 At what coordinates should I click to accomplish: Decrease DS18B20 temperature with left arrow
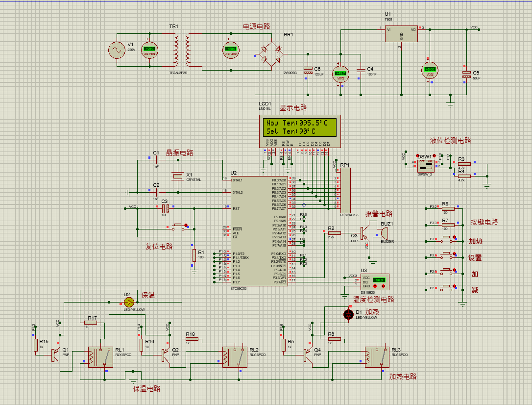[376, 286]
